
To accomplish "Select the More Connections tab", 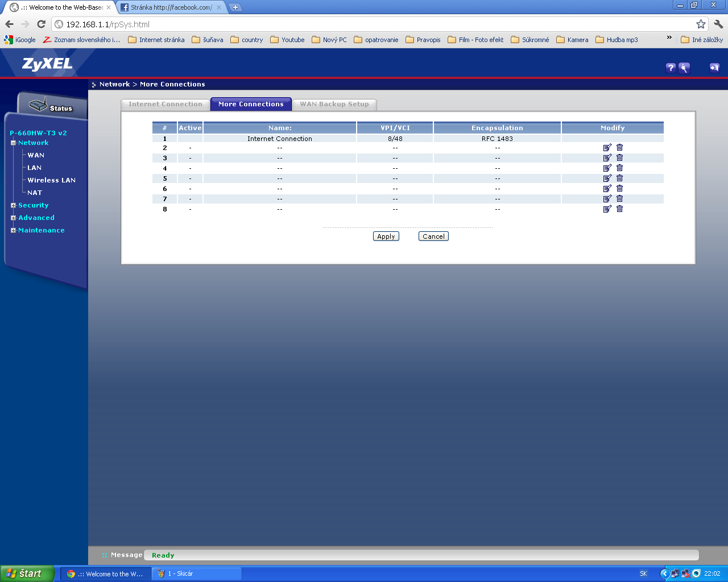I will [251, 104].
